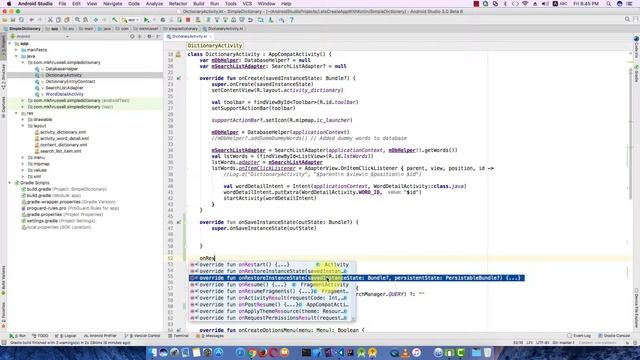This screenshot has height=360, width=640.
Task: Select WordDetailActivity in the project tree
Action: (x=64, y=94)
